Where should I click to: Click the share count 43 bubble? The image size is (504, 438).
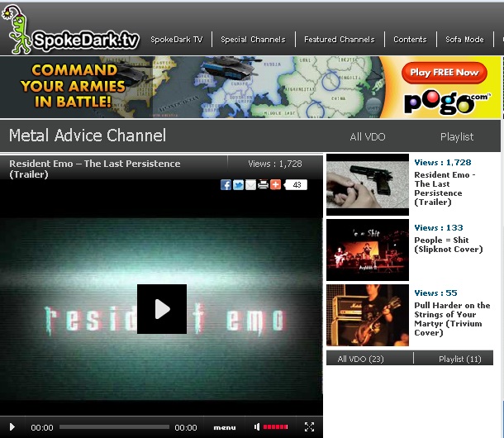[x=296, y=185]
